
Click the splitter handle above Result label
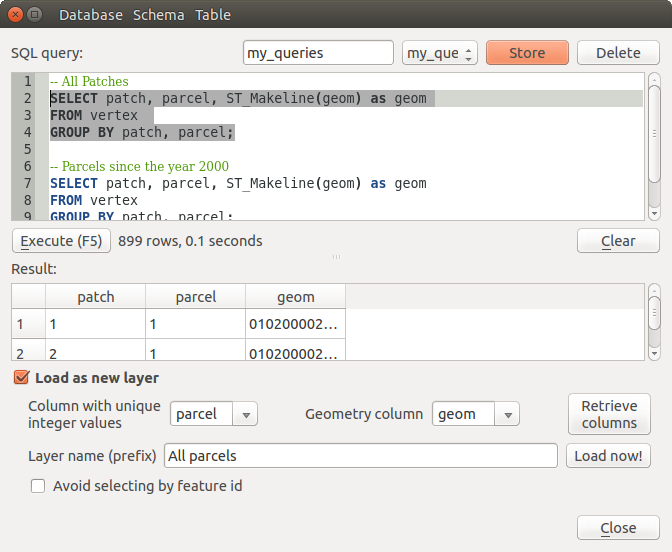point(336,257)
